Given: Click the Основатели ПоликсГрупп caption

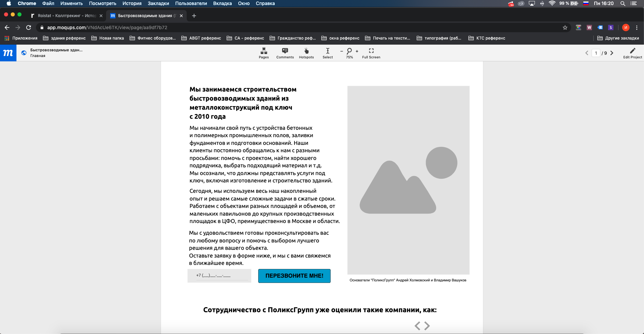Looking at the screenshot, I should pyautogui.click(x=408, y=280).
